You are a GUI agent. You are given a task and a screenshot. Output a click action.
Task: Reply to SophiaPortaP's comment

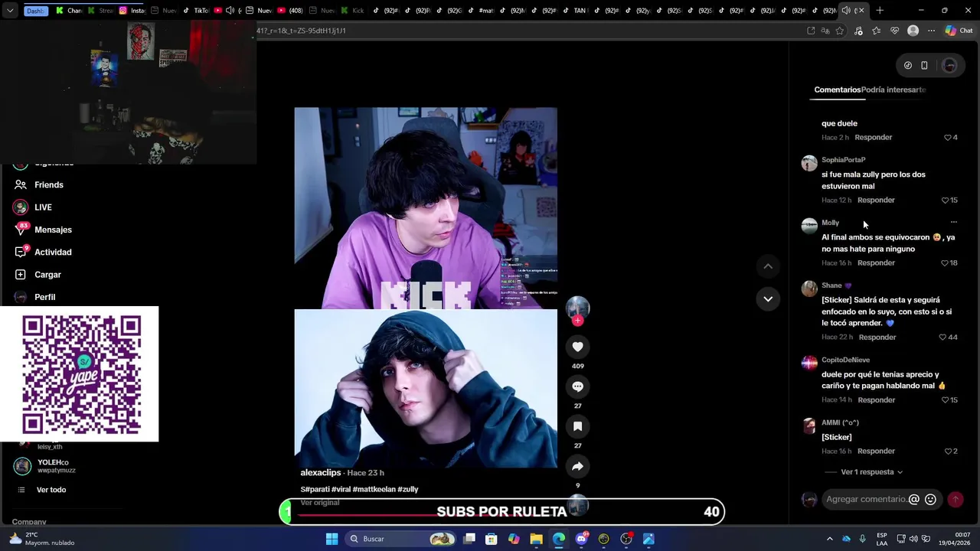coord(876,200)
